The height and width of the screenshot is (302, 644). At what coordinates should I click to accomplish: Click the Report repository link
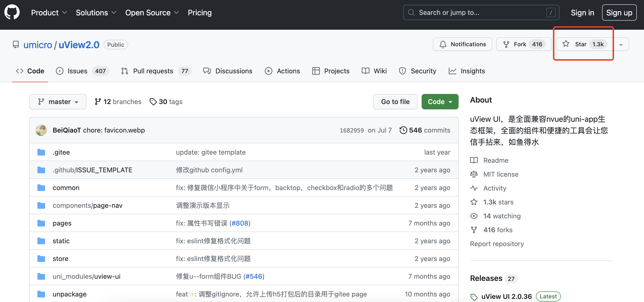497,244
